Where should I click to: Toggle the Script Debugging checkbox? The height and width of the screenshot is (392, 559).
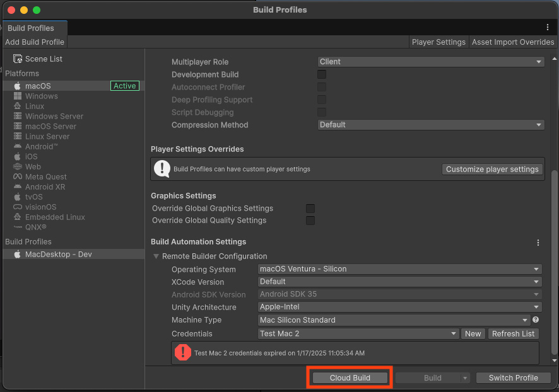point(322,112)
